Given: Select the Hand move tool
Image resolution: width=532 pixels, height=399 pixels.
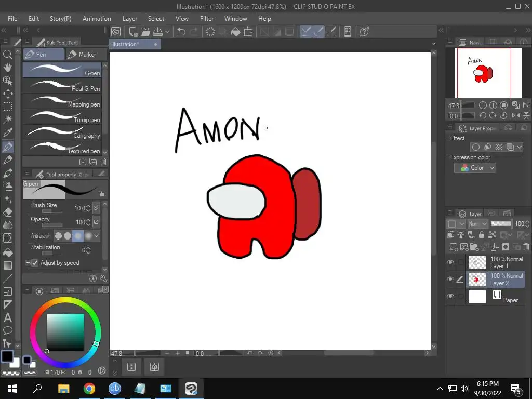Looking at the screenshot, I should point(7,67).
